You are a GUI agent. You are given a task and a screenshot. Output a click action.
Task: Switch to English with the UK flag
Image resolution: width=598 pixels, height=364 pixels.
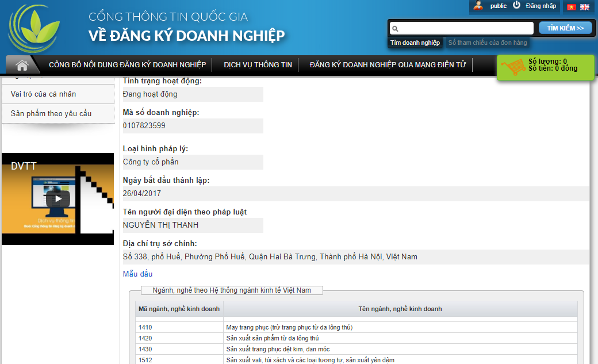(x=585, y=7)
